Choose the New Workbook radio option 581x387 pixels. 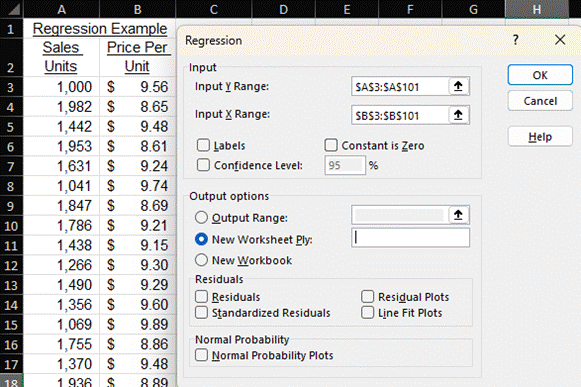201,260
